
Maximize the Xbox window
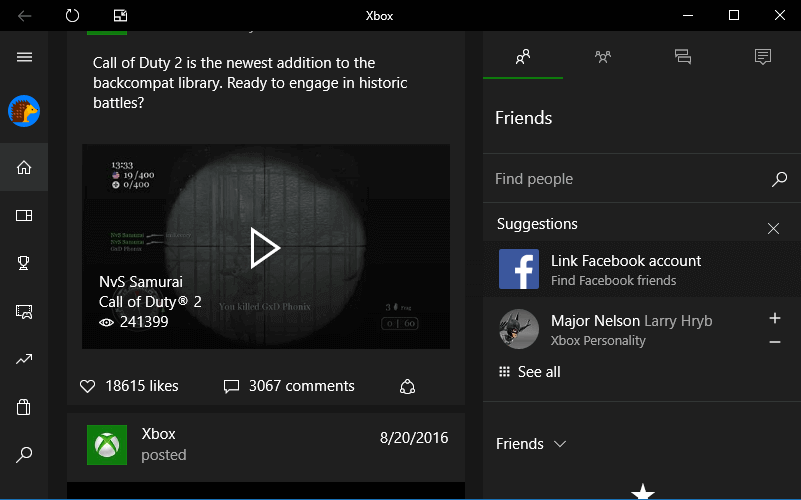coord(734,15)
